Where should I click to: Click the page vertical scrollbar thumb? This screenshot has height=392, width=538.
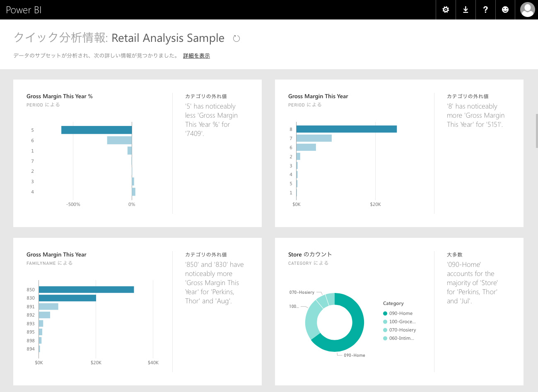[x=537, y=131]
